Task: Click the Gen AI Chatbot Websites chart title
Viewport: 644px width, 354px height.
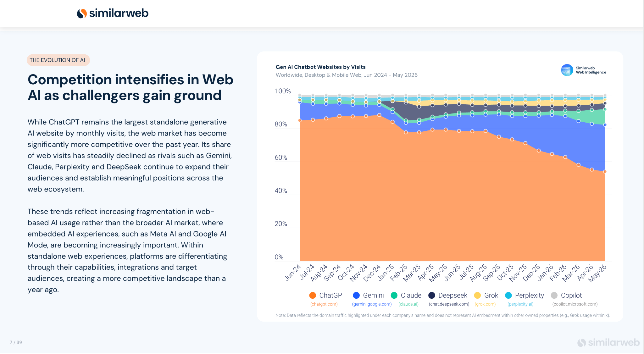Action: click(x=320, y=67)
